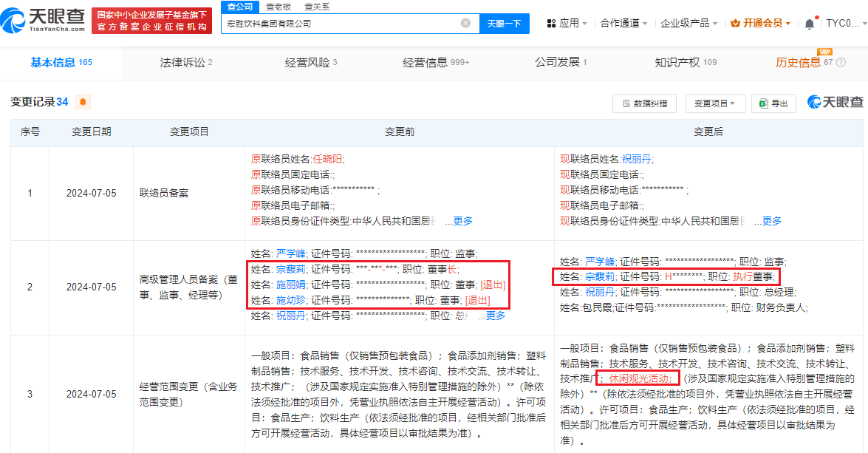868x453 pixels.
Task: Go to the 经营信息 tab
Action: 436,63
